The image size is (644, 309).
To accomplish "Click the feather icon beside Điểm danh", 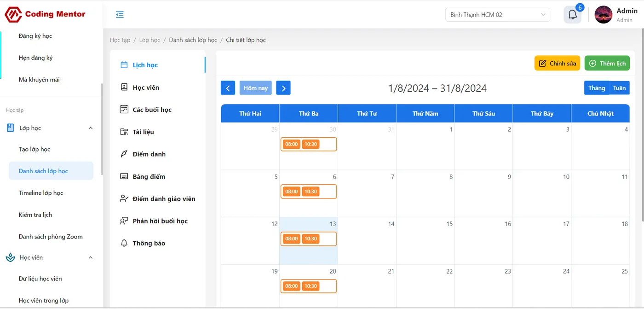I will click(x=124, y=154).
